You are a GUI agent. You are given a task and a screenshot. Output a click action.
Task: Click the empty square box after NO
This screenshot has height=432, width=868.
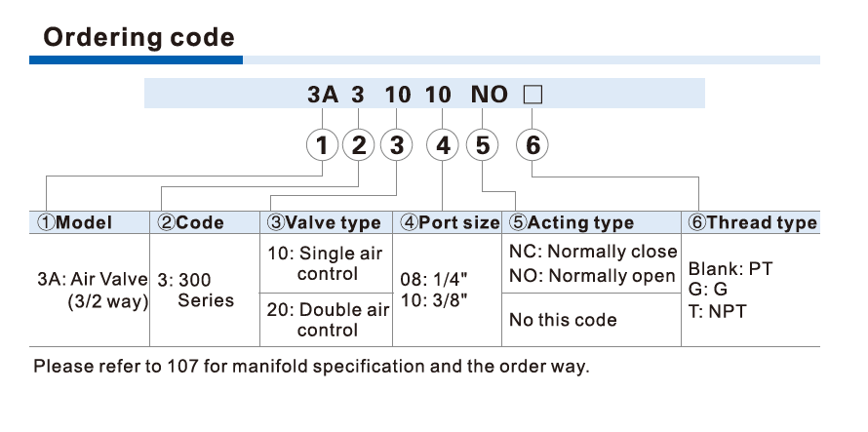pyautogui.click(x=533, y=95)
